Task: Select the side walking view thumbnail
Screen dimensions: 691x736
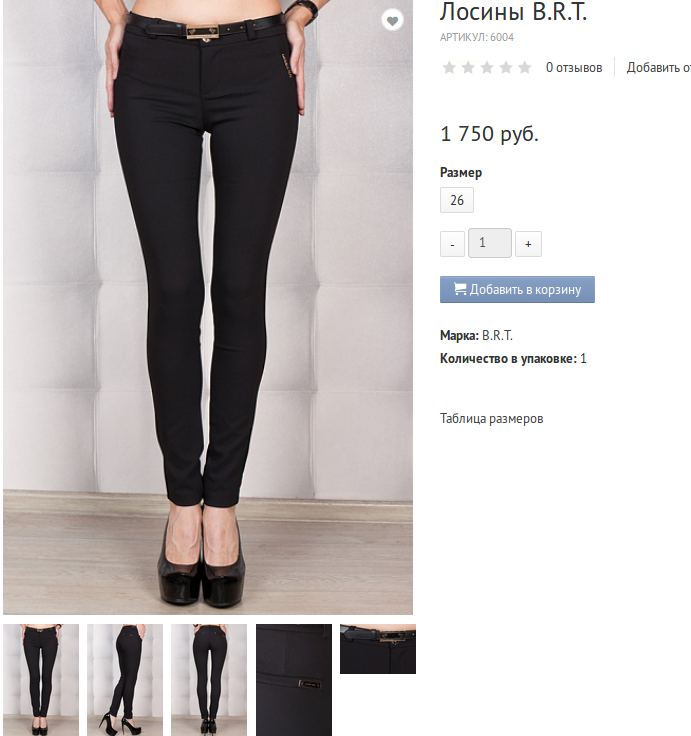Action: tap(125, 680)
